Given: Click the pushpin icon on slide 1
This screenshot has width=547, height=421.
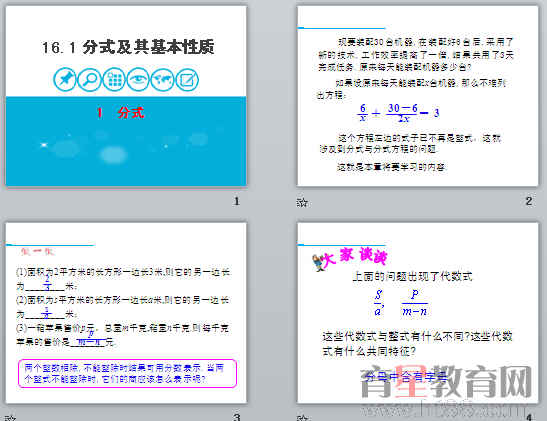Looking at the screenshot, I should click(x=65, y=80).
